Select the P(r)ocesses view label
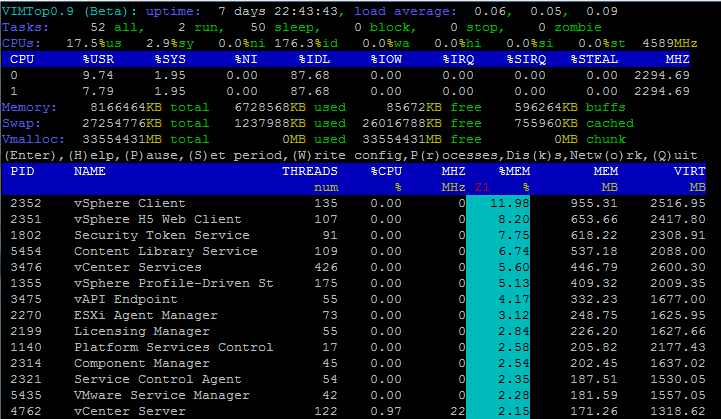The width and height of the screenshot is (721, 419). pyautogui.click(x=455, y=155)
